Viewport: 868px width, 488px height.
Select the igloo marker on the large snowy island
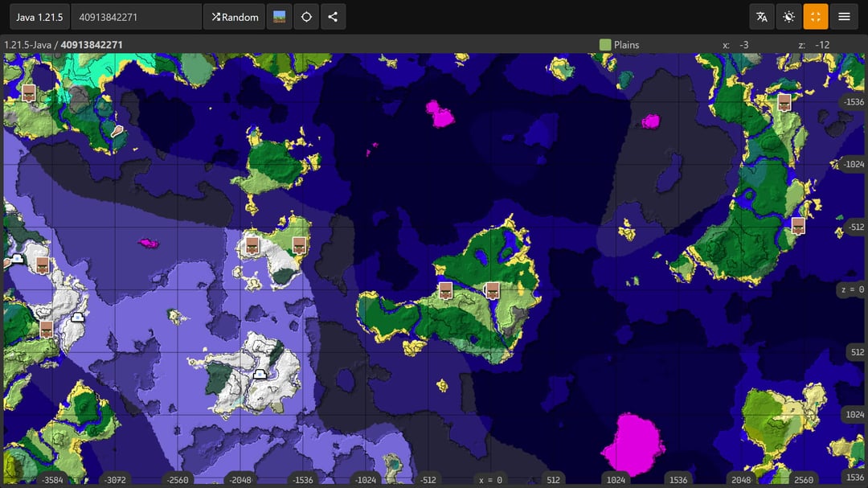pos(260,374)
